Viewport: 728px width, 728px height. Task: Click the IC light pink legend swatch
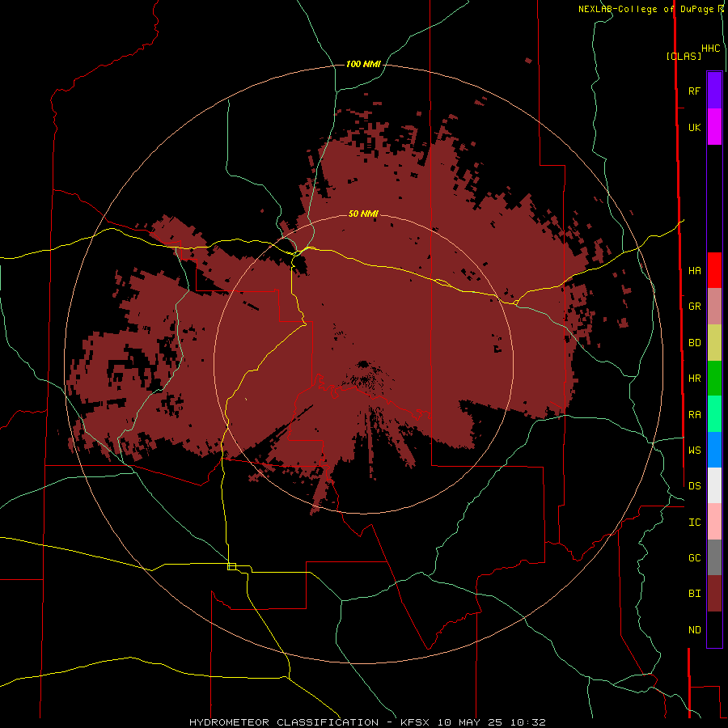click(x=714, y=522)
